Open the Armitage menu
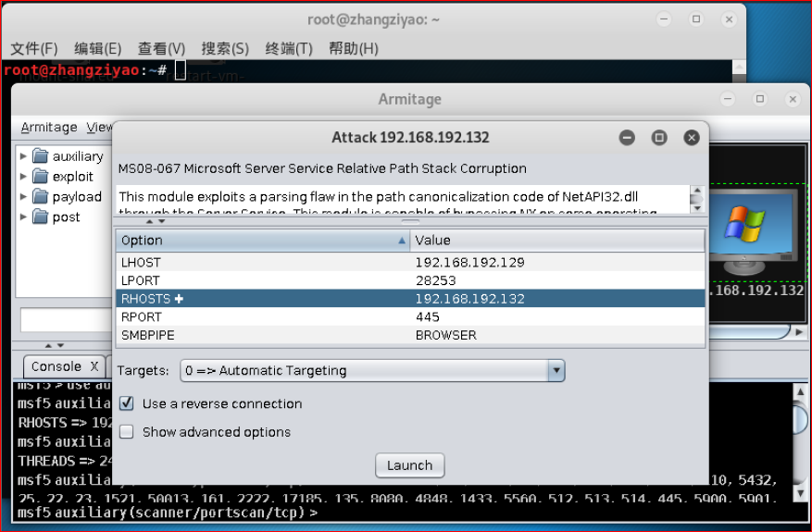The height and width of the screenshot is (532, 812). 49,128
